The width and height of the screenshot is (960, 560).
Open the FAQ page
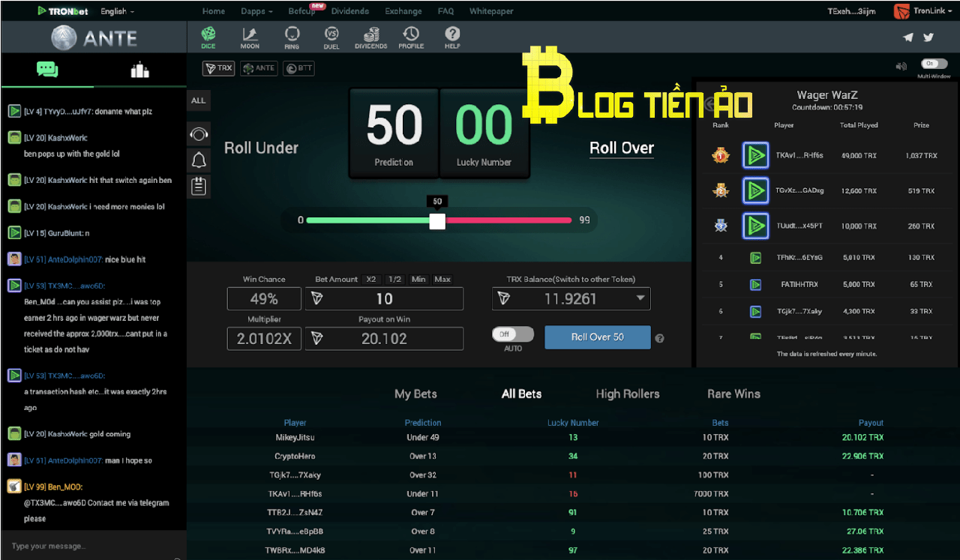(445, 11)
